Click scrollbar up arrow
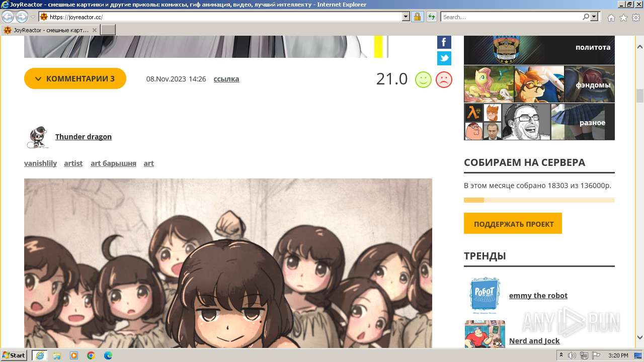 pyautogui.click(x=640, y=47)
